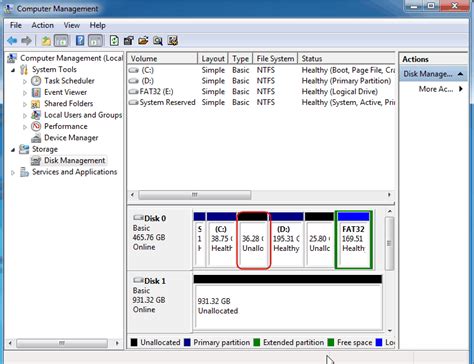Viewport: 474px width, 364px height.
Task: Open the View menu
Action: 72,25
